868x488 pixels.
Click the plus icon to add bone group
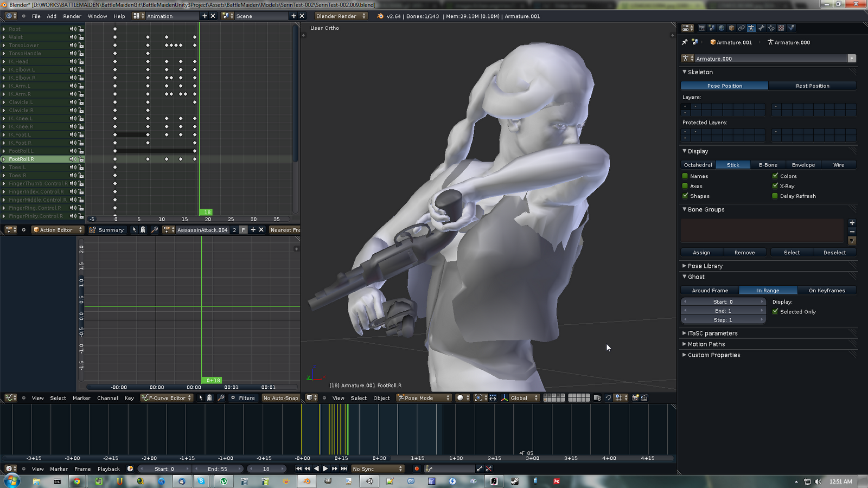click(852, 223)
